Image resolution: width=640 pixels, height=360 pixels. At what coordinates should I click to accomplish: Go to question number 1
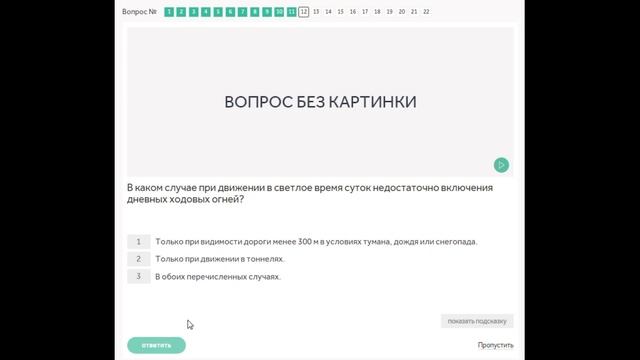pyautogui.click(x=169, y=12)
